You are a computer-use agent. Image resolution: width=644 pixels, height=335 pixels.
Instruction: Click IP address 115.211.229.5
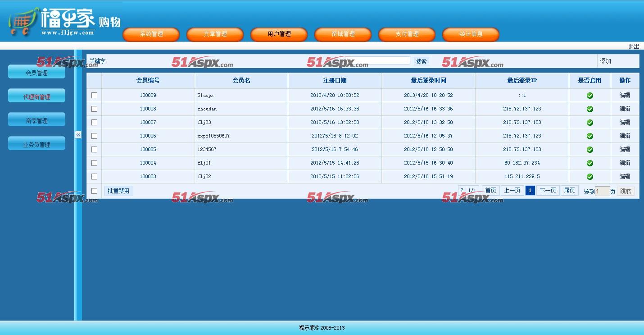(x=522, y=176)
